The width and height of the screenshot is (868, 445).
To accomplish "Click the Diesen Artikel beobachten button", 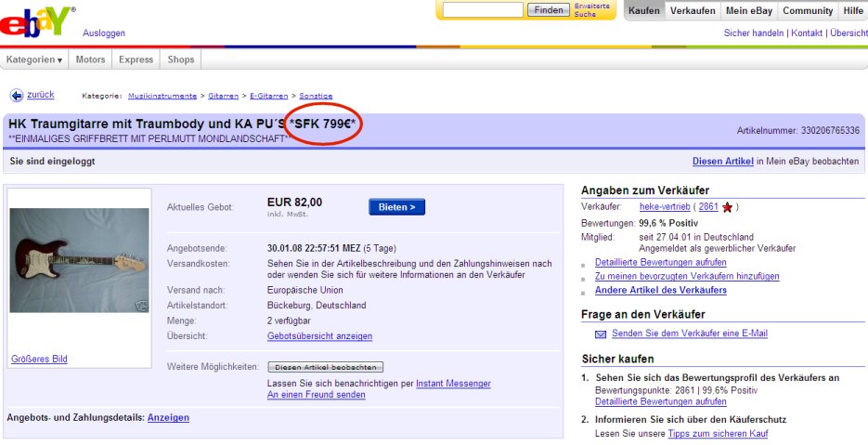I will tap(326, 367).
